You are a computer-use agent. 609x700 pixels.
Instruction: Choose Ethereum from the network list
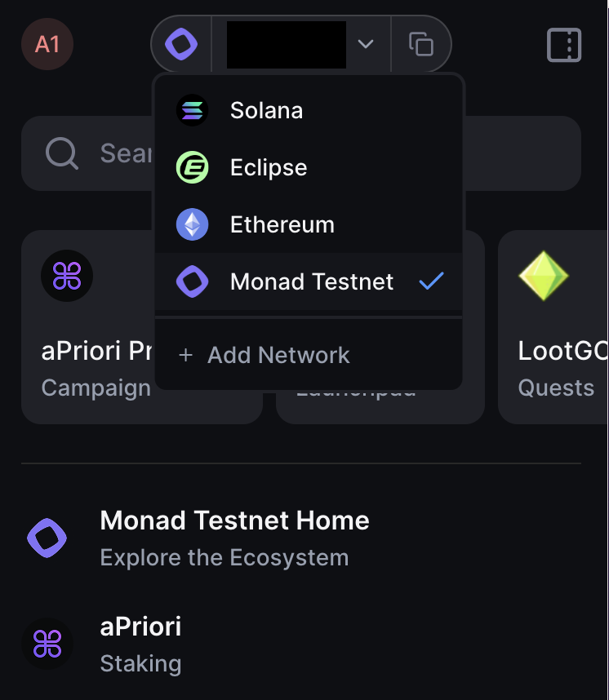309,224
